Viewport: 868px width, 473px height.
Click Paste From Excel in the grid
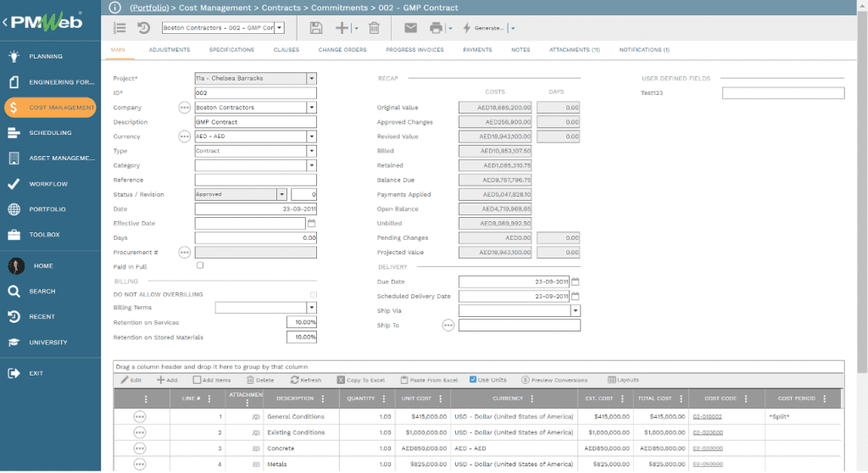pyautogui.click(x=429, y=380)
